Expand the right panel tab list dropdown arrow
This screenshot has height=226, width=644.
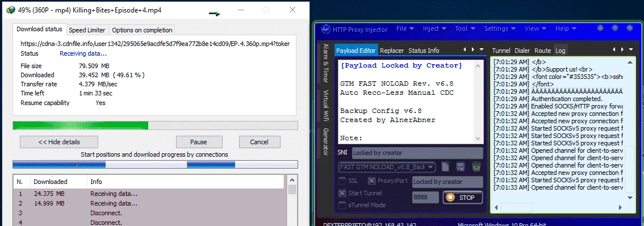631,50
